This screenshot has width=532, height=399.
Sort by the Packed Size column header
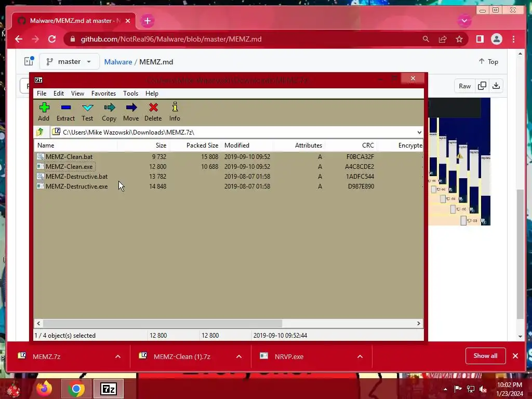tap(195, 145)
